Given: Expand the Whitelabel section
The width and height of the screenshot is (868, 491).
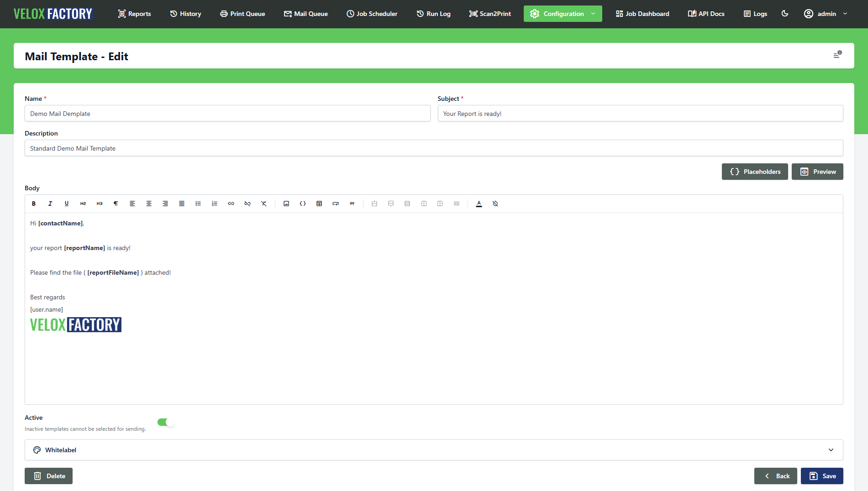Looking at the screenshot, I should point(434,450).
